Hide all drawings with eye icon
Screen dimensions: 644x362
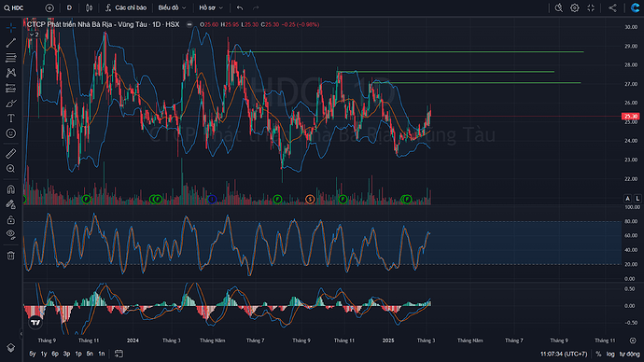[x=10, y=234]
